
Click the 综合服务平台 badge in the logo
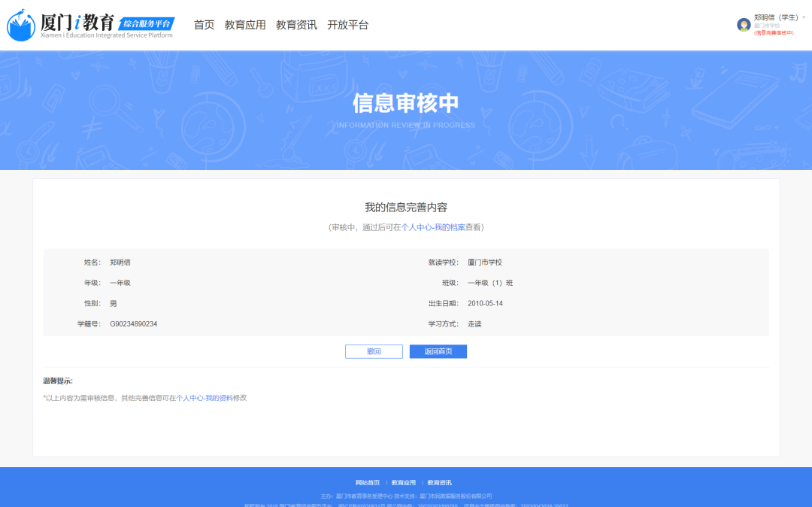click(147, 23)
